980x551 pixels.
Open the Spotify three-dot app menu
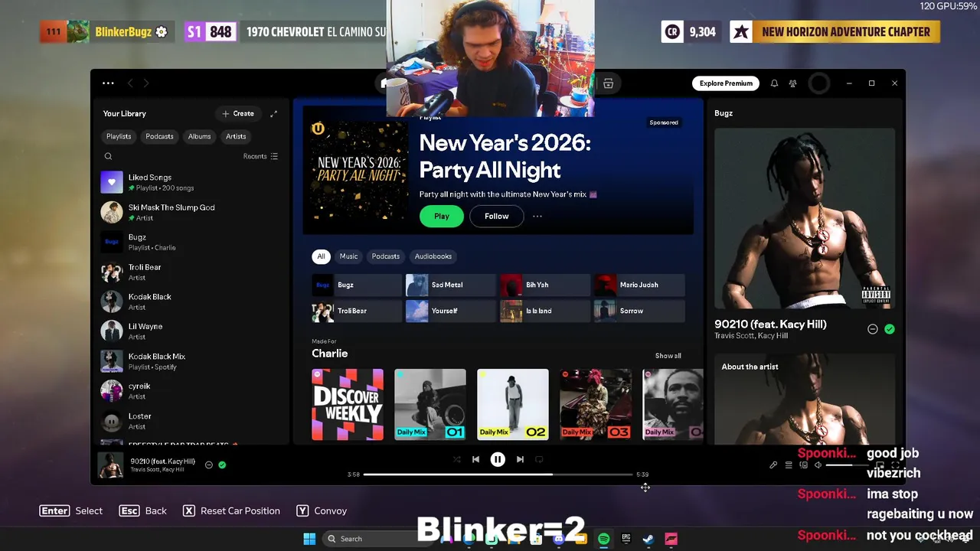(108, 83)
